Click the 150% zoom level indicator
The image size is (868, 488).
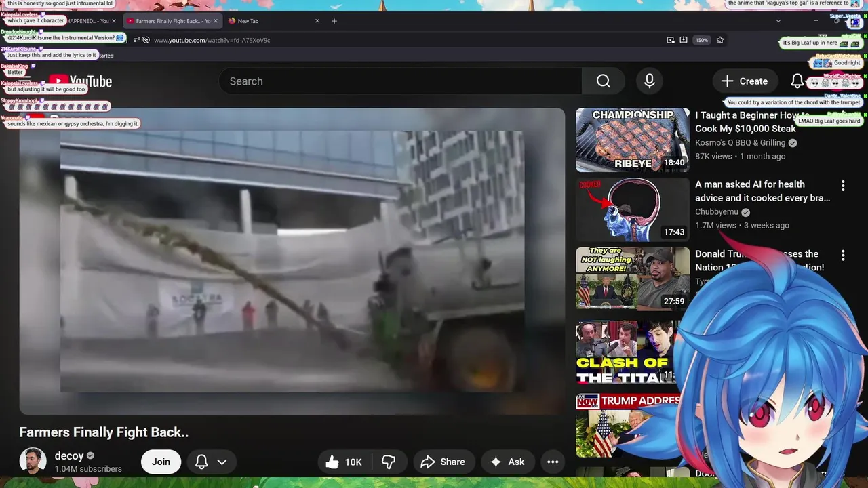702,40
